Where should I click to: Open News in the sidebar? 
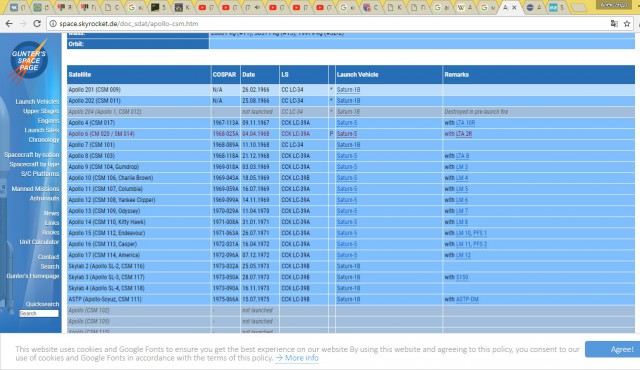(x=51, y=213)
